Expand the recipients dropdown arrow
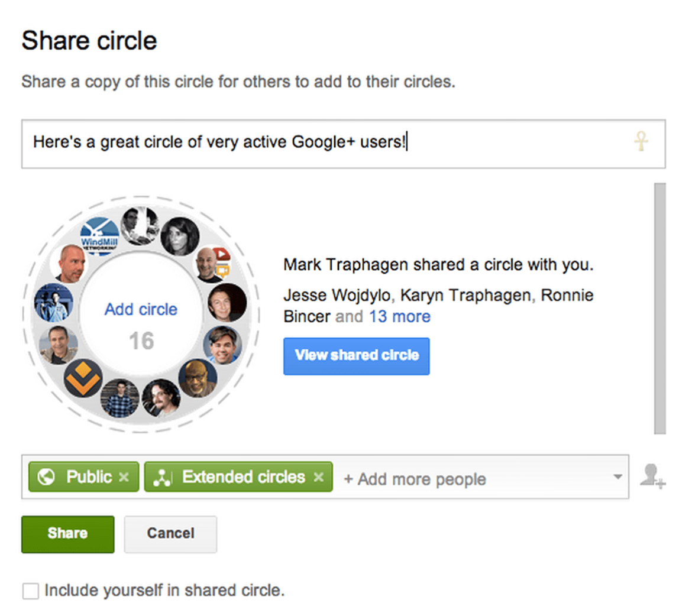This screenshot has height=616, width=692. pyautogui.click(x=617, y=476)
